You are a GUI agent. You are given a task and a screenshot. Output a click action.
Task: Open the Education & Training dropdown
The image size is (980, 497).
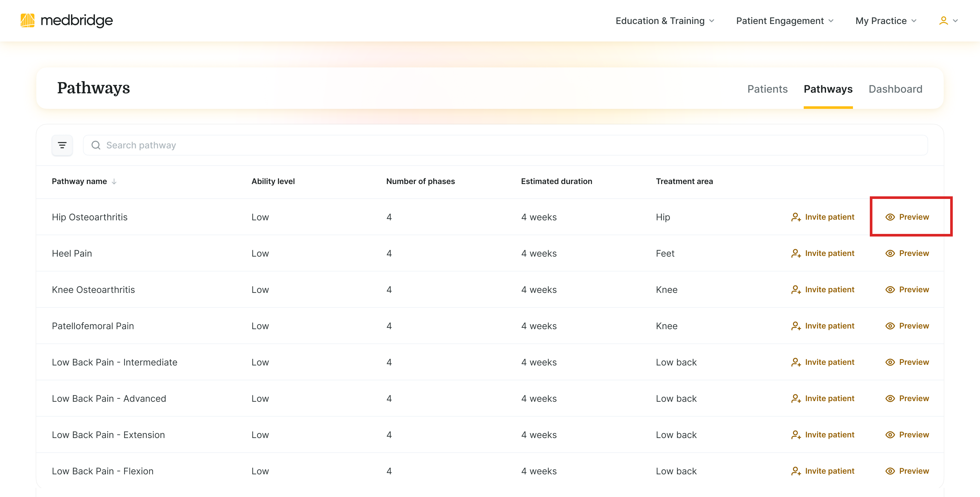tap(665, 21)
